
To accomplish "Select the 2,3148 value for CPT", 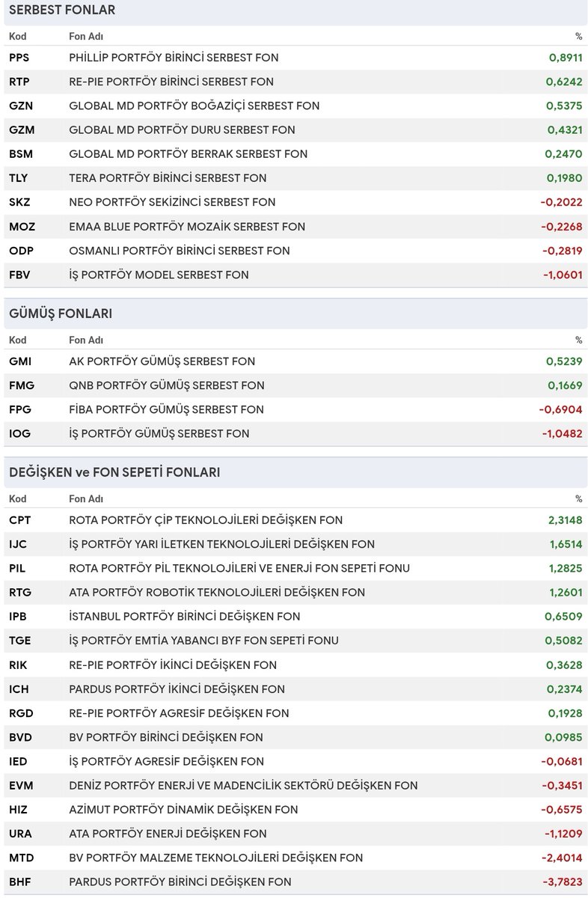I will (565, 520).
